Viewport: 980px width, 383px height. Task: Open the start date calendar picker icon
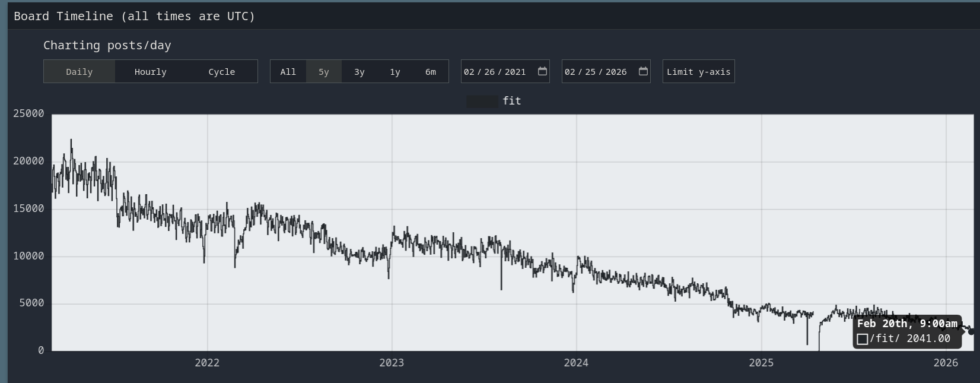pyautogui.click(x=542, y=71)
